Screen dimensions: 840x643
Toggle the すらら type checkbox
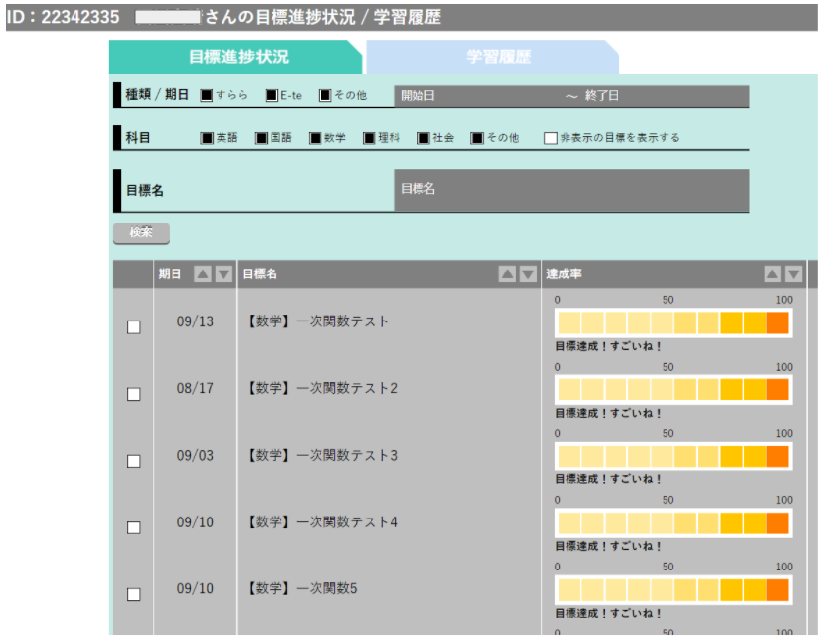coord(207,95)
